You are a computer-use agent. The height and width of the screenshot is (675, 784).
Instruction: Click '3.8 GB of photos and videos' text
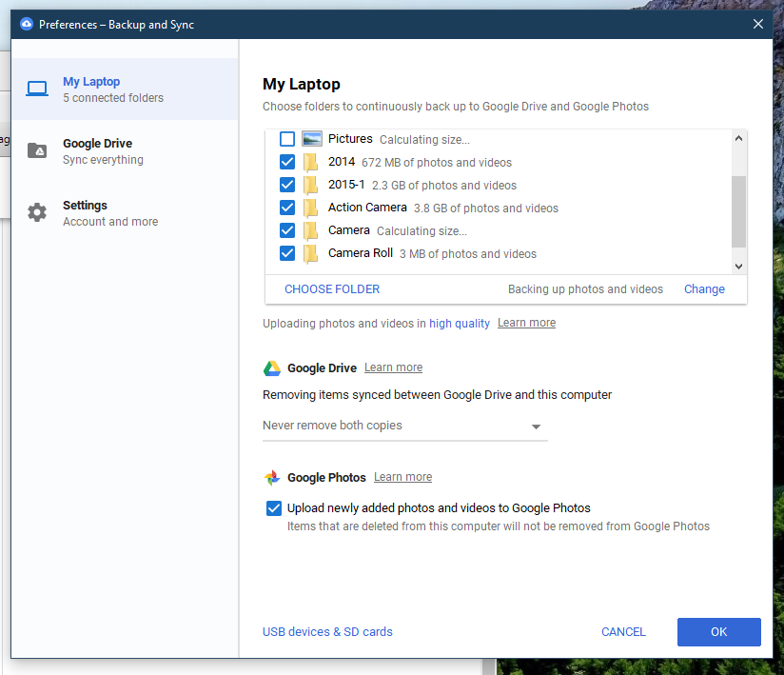coord(486,208)
